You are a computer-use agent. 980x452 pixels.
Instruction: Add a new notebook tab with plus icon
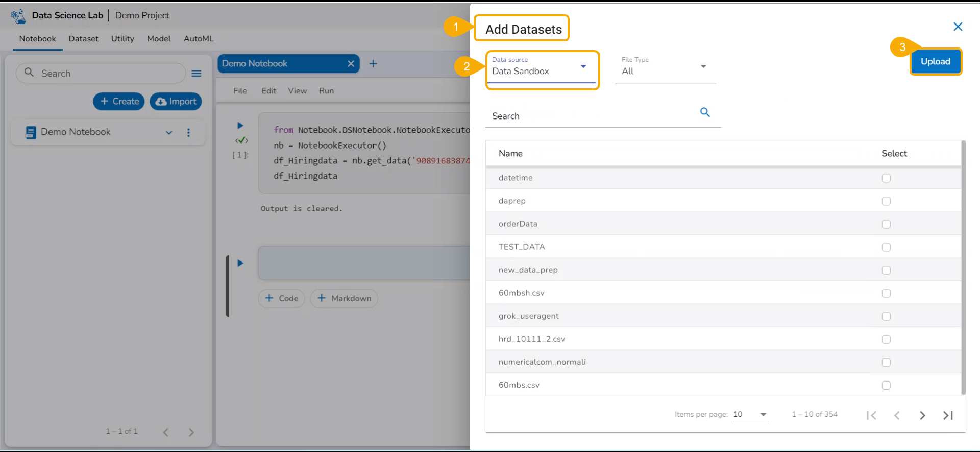coord(373,64)
